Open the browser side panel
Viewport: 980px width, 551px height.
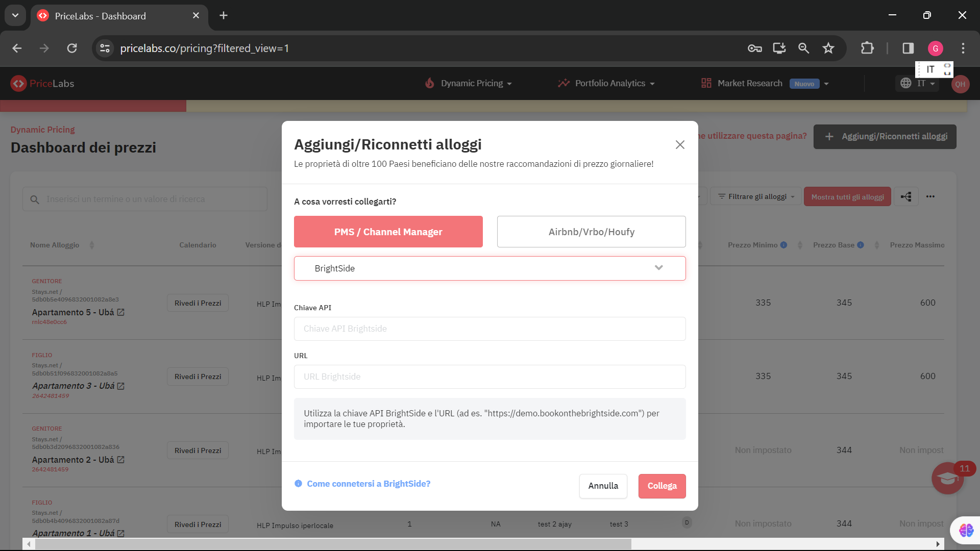point(908,48)
